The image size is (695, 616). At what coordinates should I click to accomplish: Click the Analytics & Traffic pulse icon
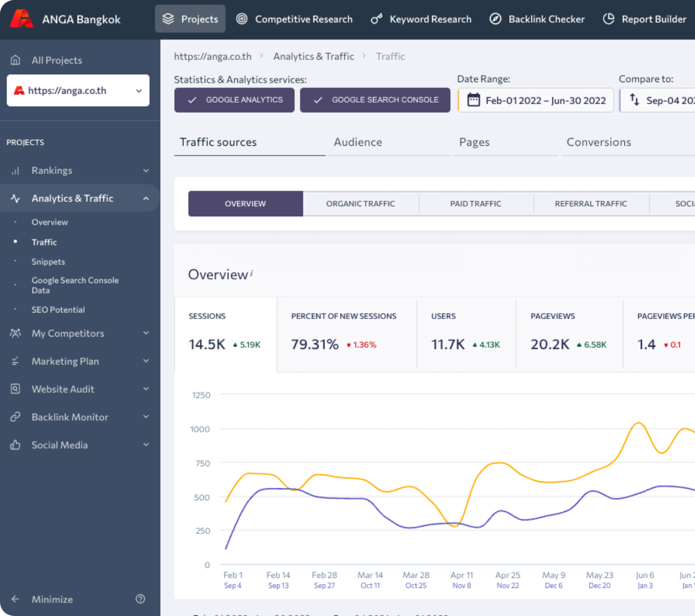click(16, 198)
